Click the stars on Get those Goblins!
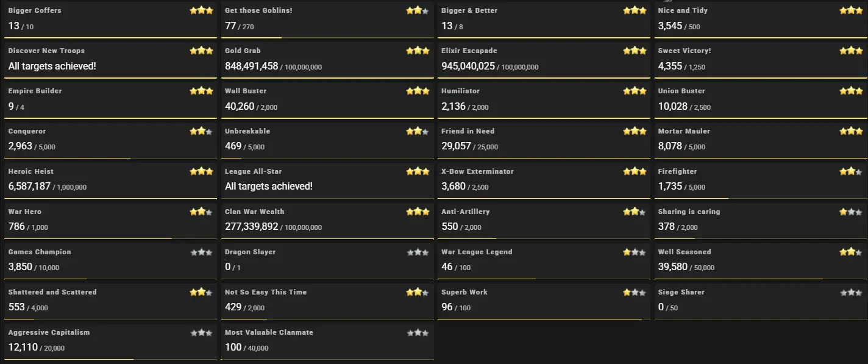This screenshot has width=868, height=364. (x=418, y=10)
